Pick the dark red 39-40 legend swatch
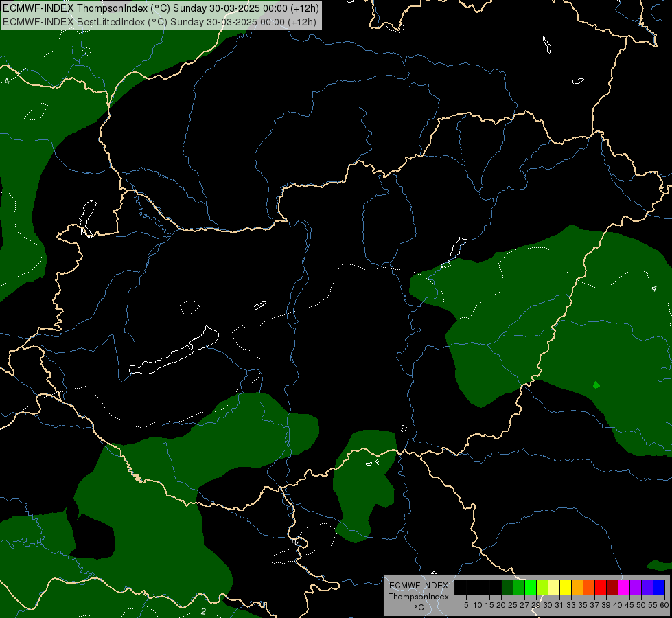The width and height of the screenshot is (672, 618). tap(612, 588)
